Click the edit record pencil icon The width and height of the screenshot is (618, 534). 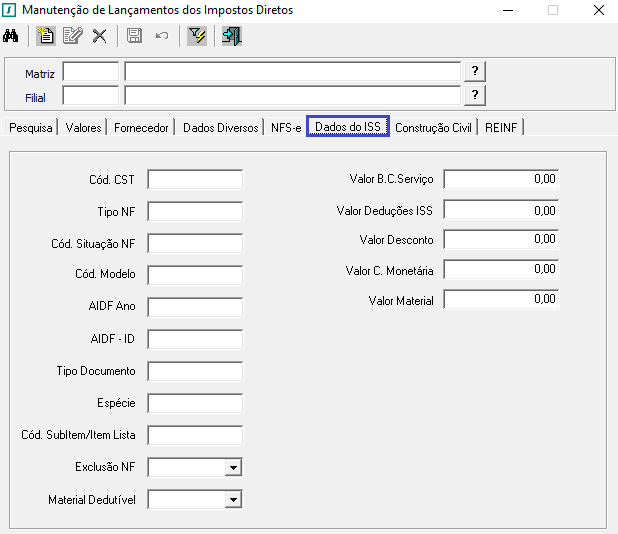[72, 37]
